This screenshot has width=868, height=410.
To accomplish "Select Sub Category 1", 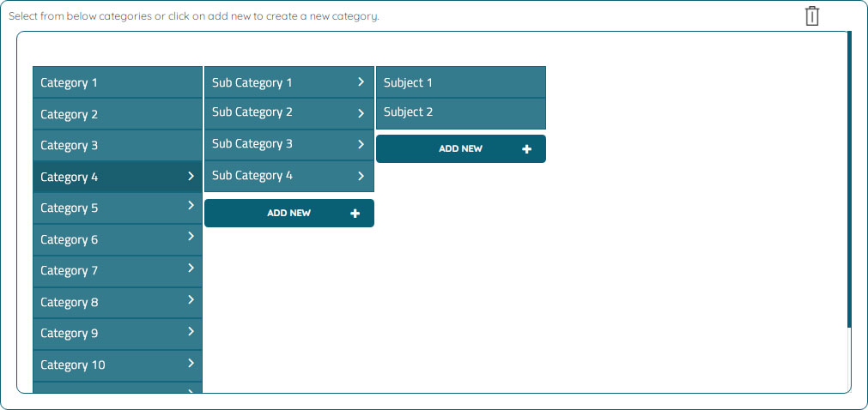I will [x=289, y=82].
